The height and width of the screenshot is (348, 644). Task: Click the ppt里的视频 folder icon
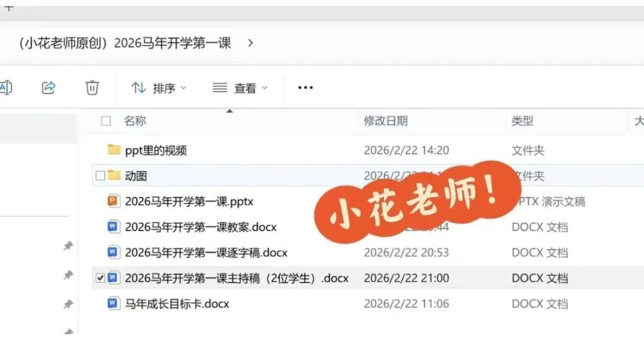pyautogui.click(x=114, y=149)
